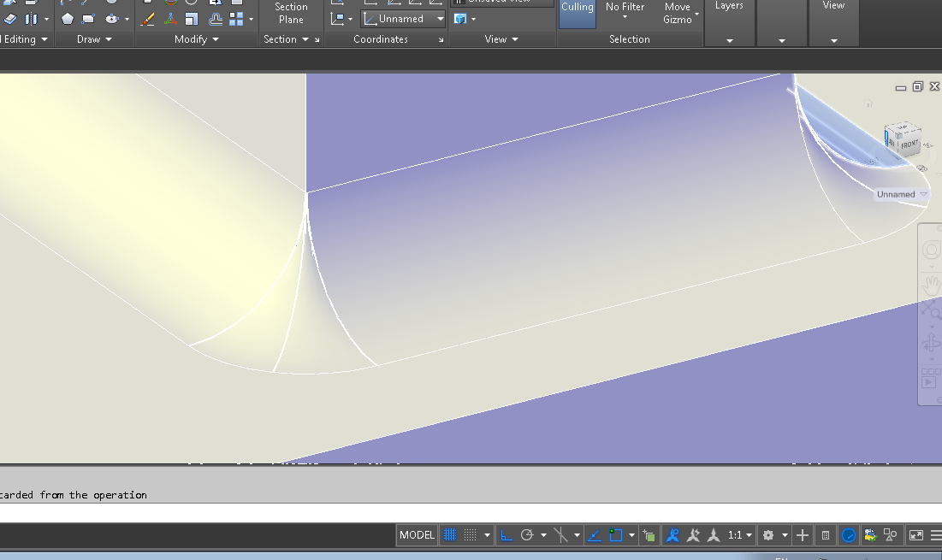Click the Orbit tool on navigation bar
Viewport: 942px width, 560px height.
pos(932,343)
